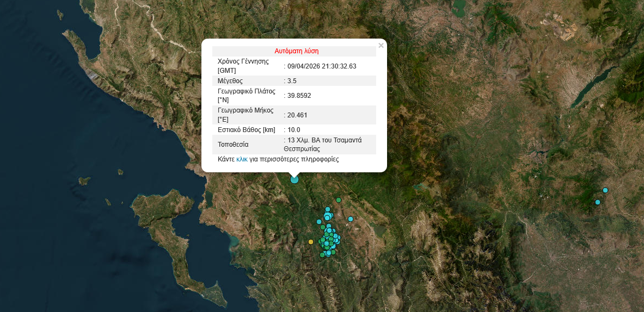Click the isolated green marker north of the cluster
Image resolution: width=644 pixels, height=312 pixels.
339,200
